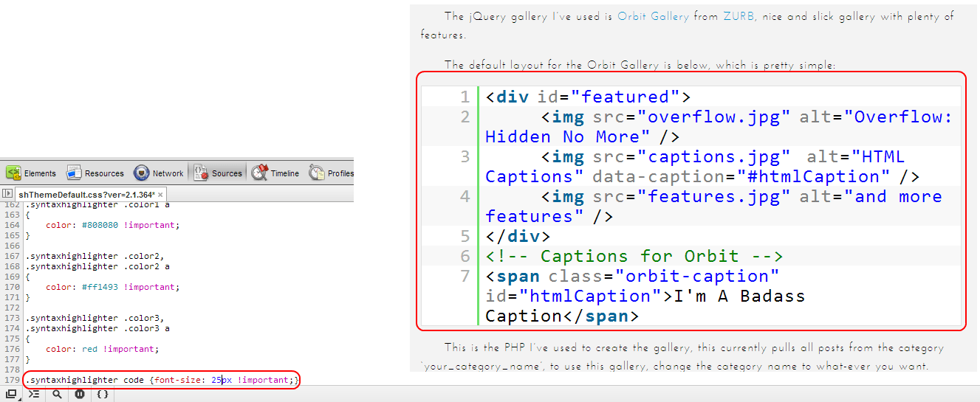980x402 pixels.
Task: Click the dock/undock DevTools icon
Action: [x=11, y=395]
